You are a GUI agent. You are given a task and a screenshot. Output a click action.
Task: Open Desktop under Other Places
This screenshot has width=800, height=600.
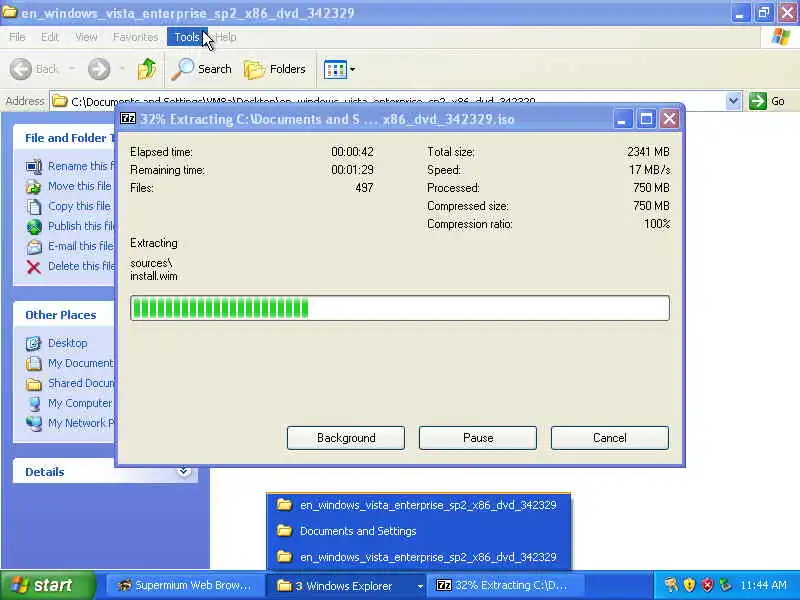[67, 343]
